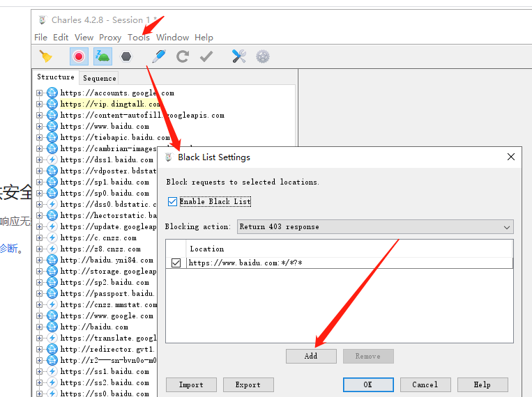Toggle the Enable Black List checkbox

172,202
